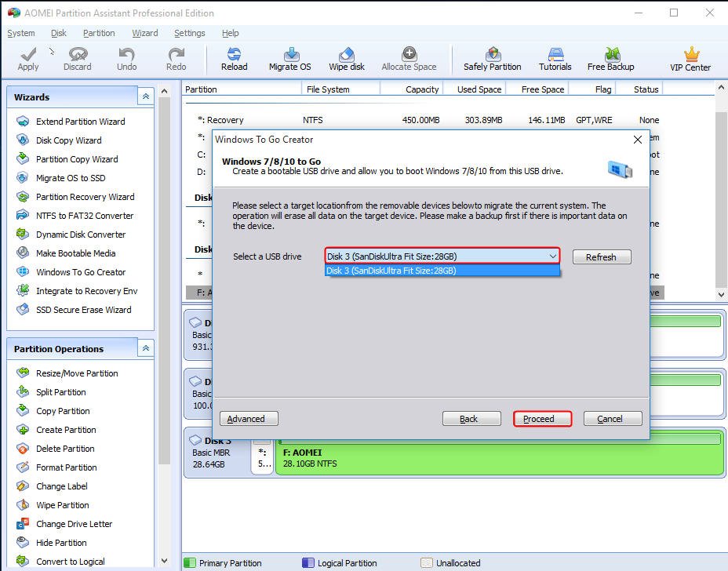Open Dynamic Disk Converter
728x571 pixels.
(x=71, y=235)
